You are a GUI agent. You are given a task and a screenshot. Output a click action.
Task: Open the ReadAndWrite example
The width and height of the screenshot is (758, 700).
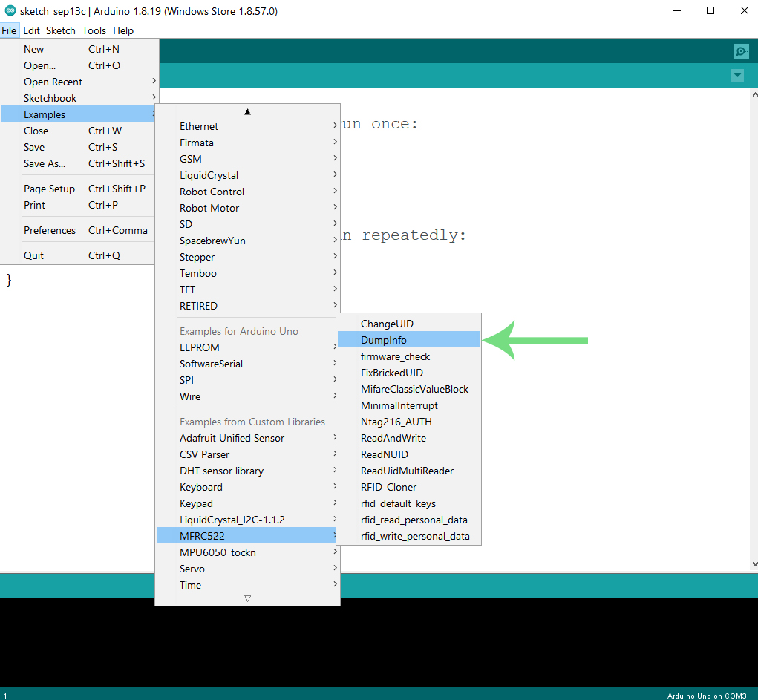click(x=408, y=439)
